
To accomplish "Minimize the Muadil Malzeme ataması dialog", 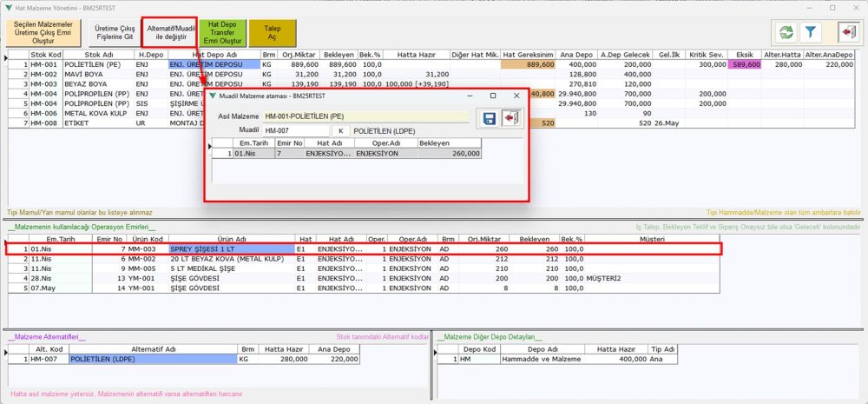I will coord(470,96).
